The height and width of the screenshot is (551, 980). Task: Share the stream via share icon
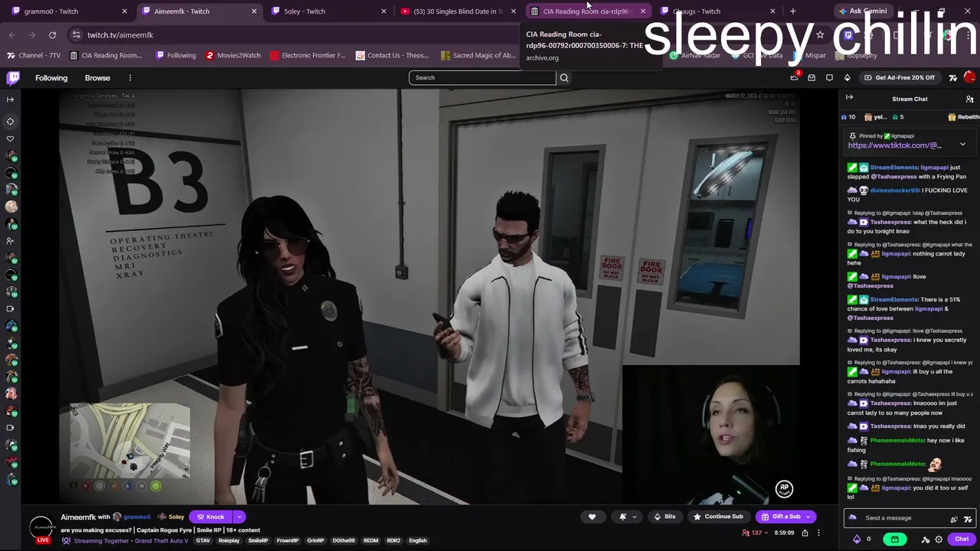tap(805, 533)
